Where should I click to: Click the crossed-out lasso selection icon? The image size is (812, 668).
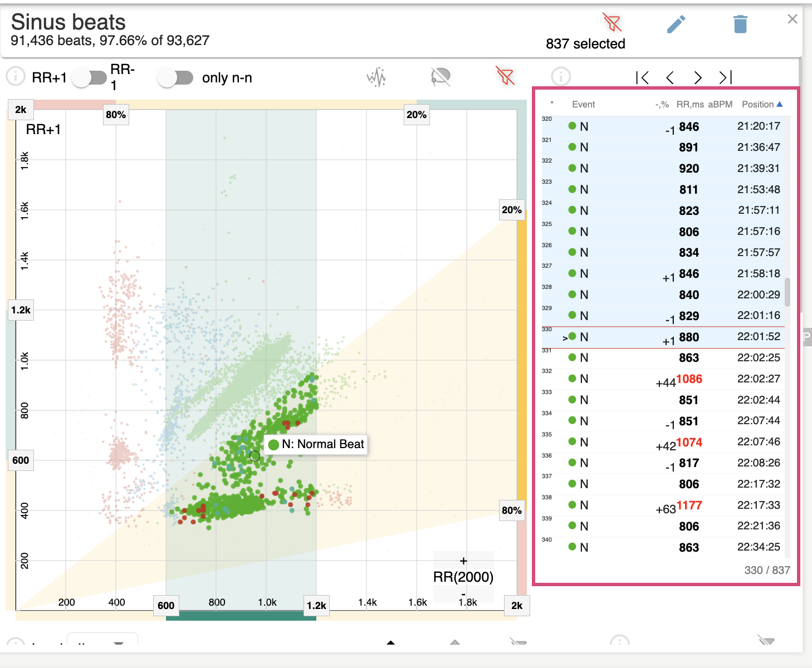pyautogui.click(x=441, y=77)
